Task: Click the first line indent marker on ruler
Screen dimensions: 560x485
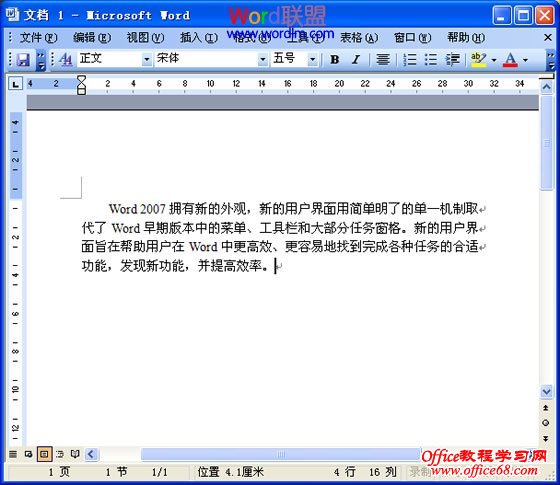Action: click(x=81, y=79)
